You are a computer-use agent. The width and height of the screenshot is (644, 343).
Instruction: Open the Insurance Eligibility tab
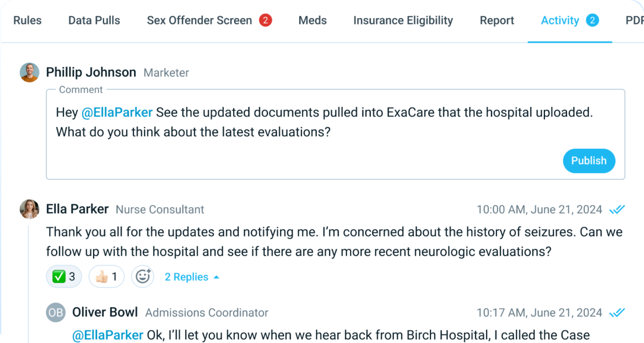click(x=403, y=21)
